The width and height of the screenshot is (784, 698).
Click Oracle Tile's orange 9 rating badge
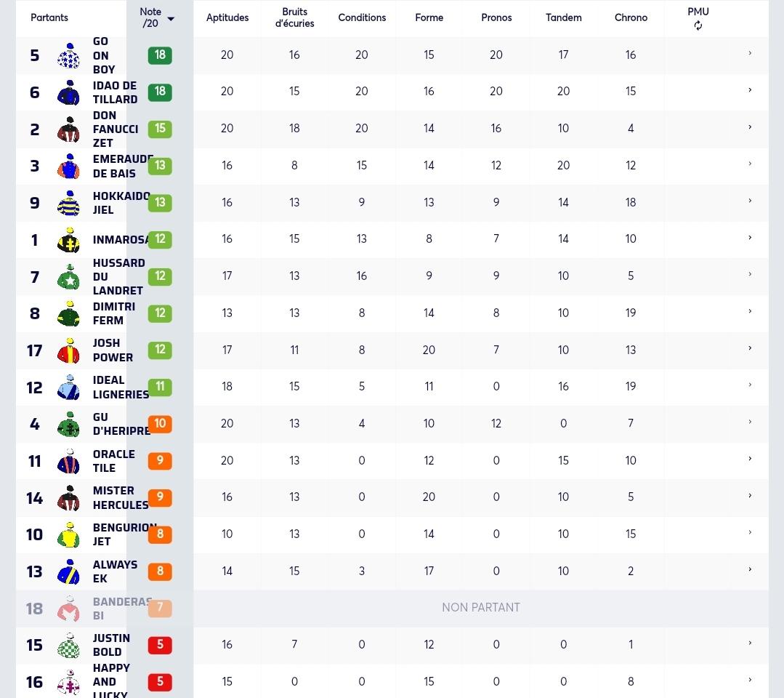click(x=160, y=460)
